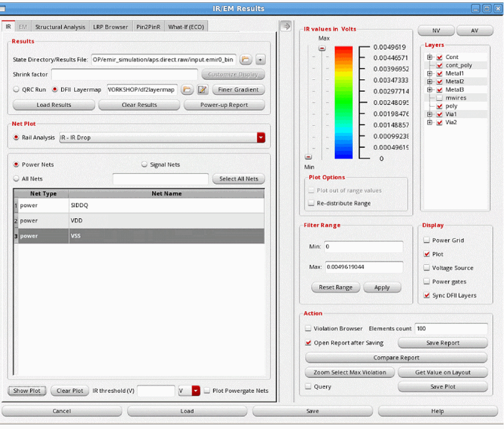Screen dimensions: 504x429
Task: Expand the Via2 layer tree node
Action: (x=430, y=123)
